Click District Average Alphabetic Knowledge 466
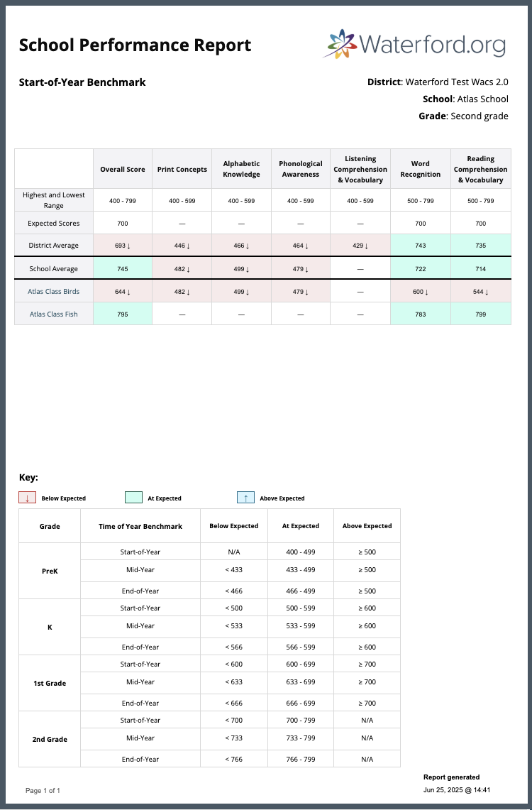This screenshot has width=532, height=810. (x=241, y=246)
